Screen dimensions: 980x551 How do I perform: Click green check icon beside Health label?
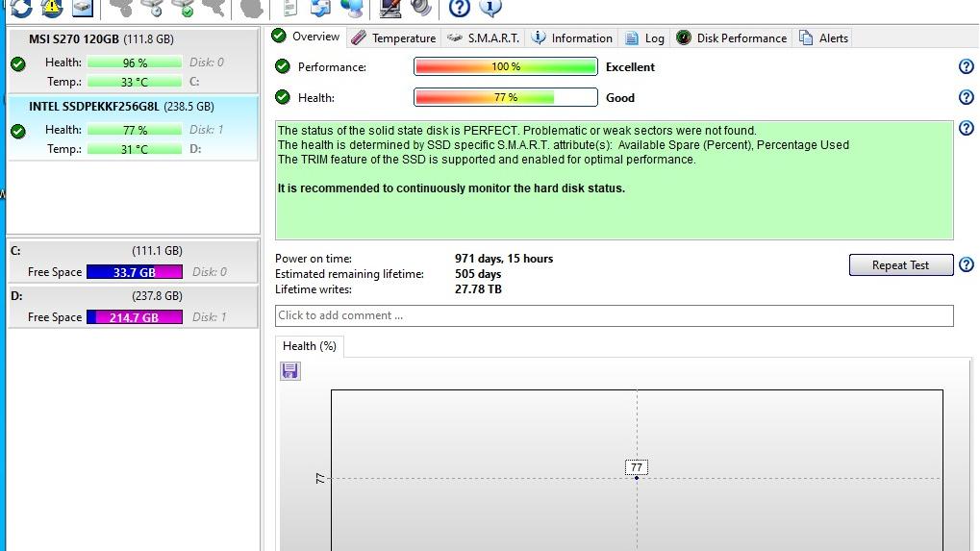click(x=283, y=97)
